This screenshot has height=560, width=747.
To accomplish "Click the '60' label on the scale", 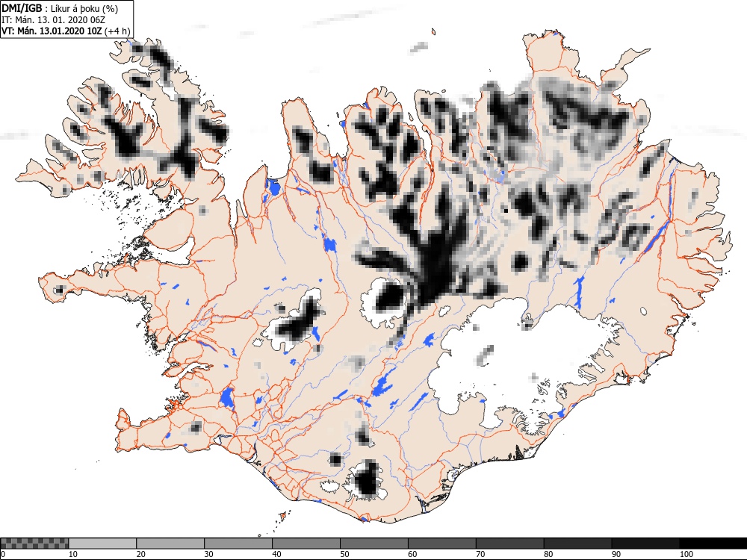I will 412,554.
